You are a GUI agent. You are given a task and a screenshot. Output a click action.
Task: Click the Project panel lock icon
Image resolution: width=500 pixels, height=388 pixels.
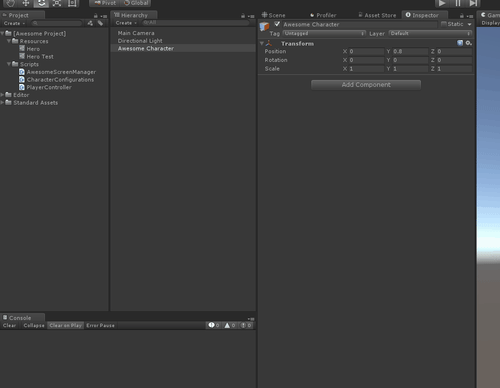coord(96,16)
